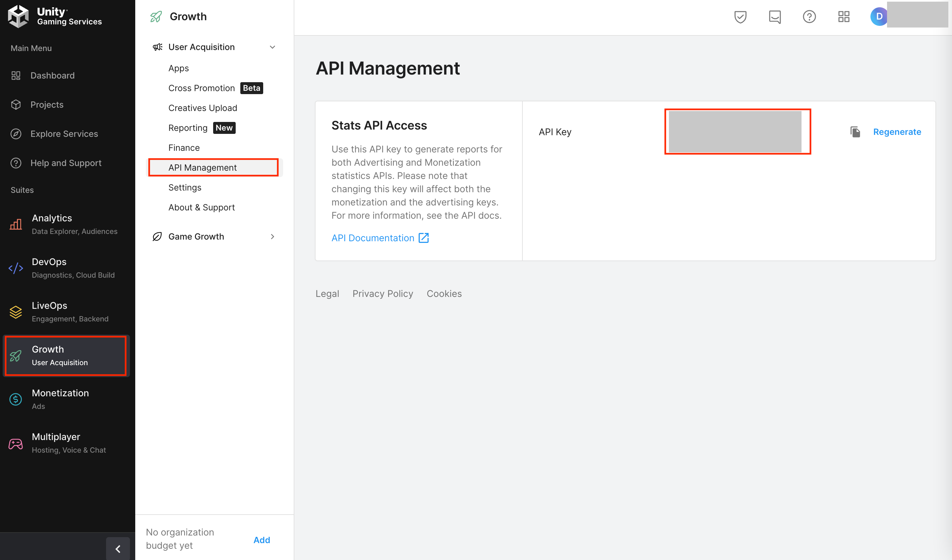The height and width of the screenshot is (560, 952).
Task: Copy the API key with the copy icon
Action: 855,132
